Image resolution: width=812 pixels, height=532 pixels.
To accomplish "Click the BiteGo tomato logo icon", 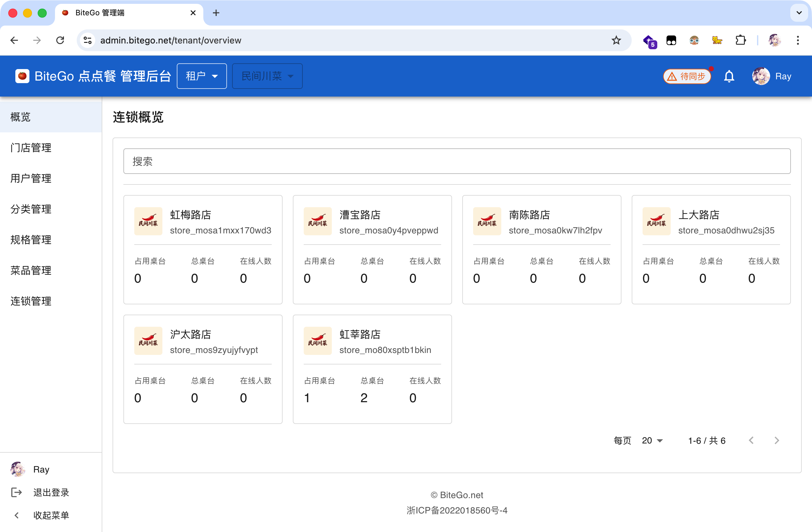I will click(x=22, y=76).
